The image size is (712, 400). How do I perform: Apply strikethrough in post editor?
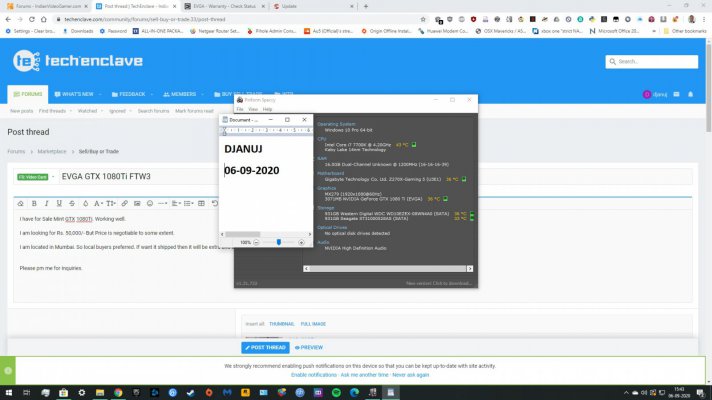72,203
